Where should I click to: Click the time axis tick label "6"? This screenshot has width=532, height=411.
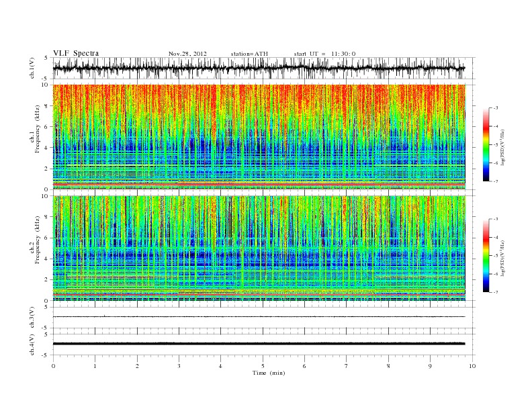[304, 366]
